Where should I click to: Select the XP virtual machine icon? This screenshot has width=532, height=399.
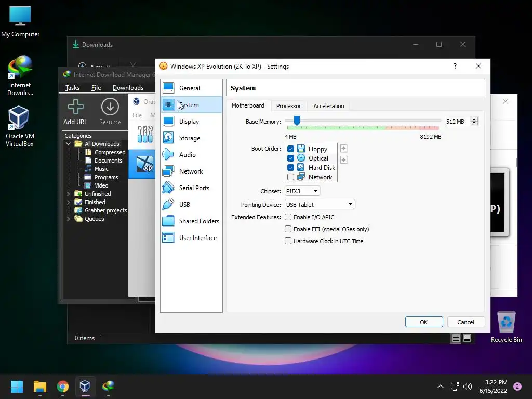(144, 164)
